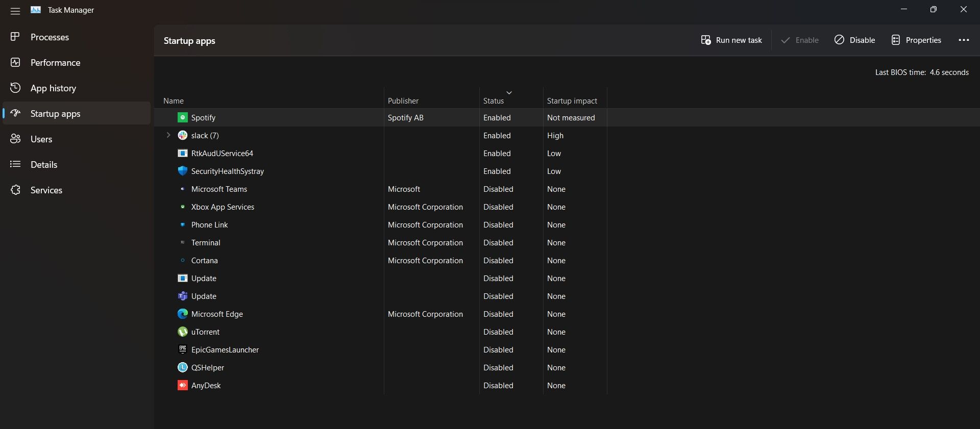Open the Services page
The width and height of the screenshot is (980, 429).
[77, 190]
